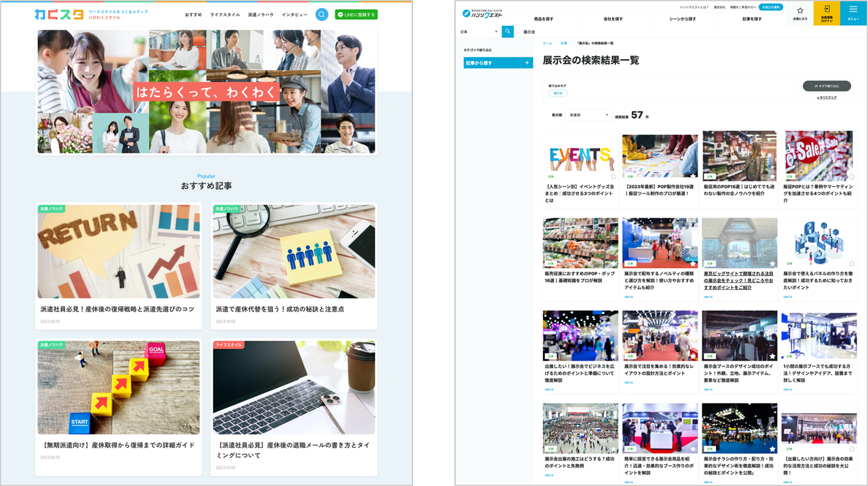Select 会社を探す navigation tab
This screenshot has height=486, width=868.
pyautogui.click(x=614, y=19)
